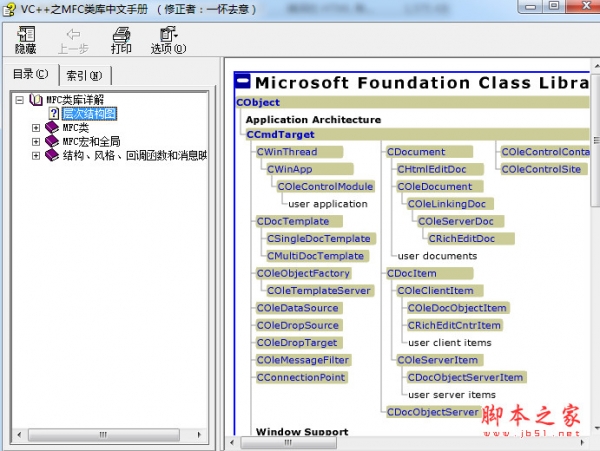Collapse the Microsoft Foundation Class Library header box
Screen dimensions: 600x451
tap(243, 81)
